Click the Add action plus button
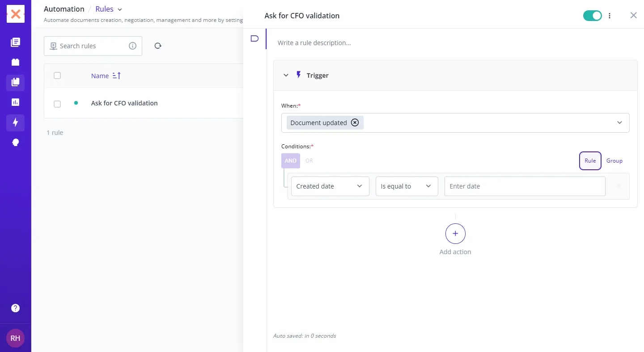Screen dimensions: 644x352 (x=455, y=234)
